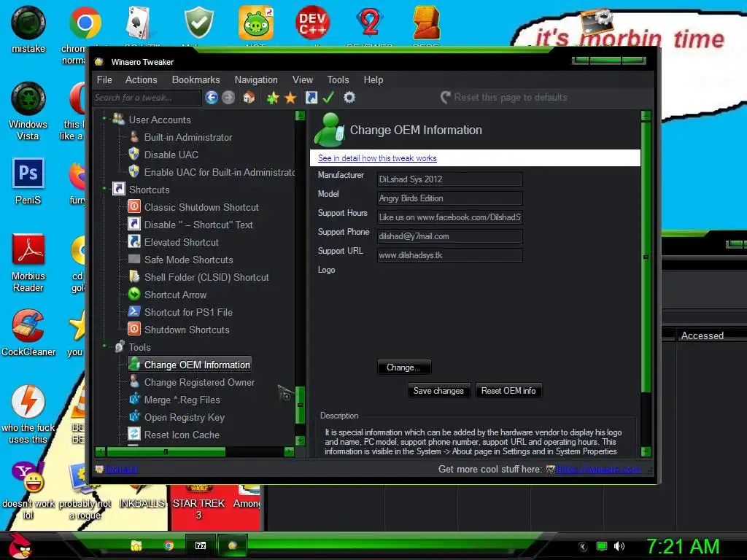Click the volume speaker tray icon
Viewport: 747px width, 560px height.
coord(619,546)
